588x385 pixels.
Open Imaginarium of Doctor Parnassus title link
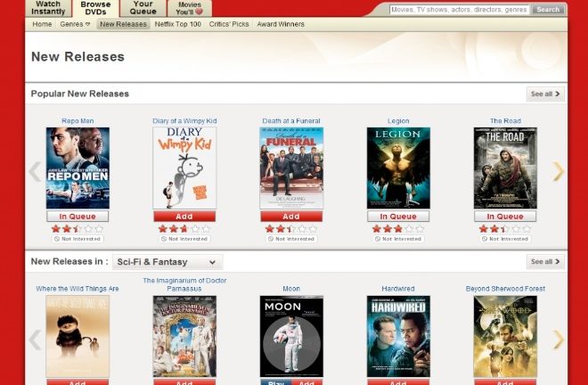point(184,284)
